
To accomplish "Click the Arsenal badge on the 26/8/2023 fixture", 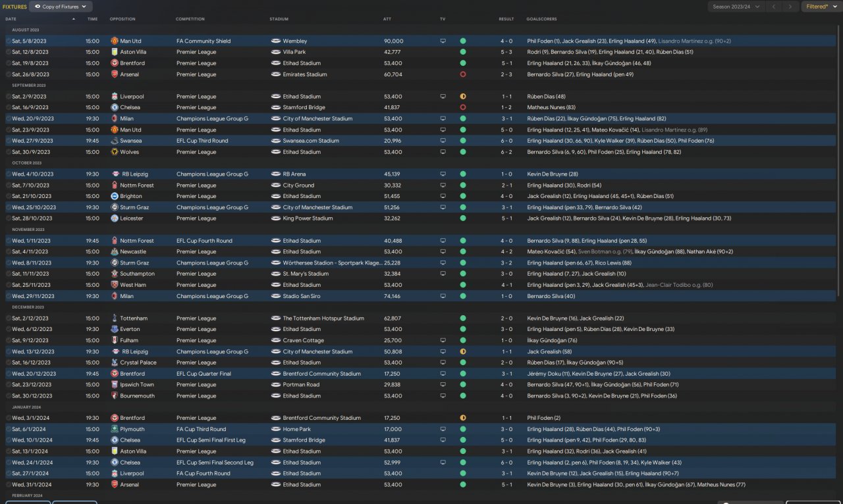I will 115,74.
